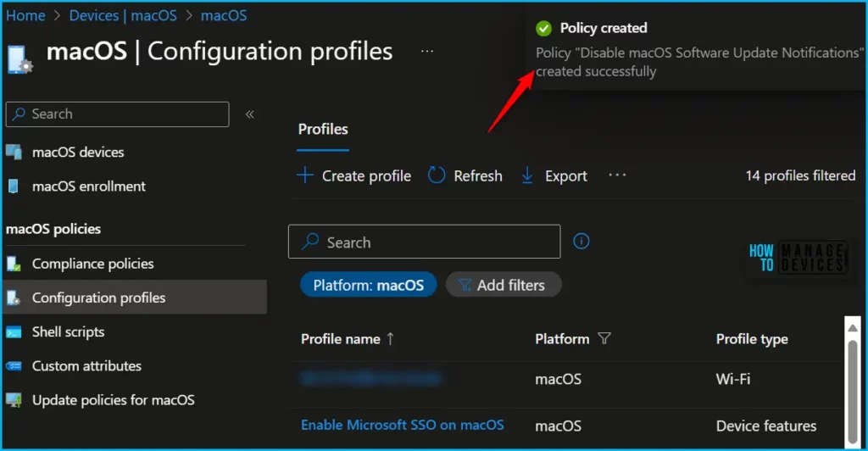This screenshot has height=451, width=868.
Task: Click the Policy created notification title
Action: coord(604,28)
